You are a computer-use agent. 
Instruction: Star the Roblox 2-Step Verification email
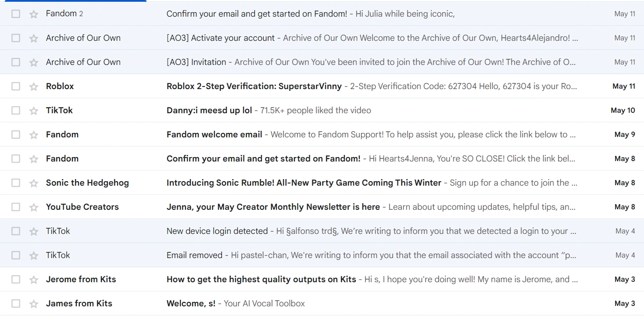(x=34, y=86)
